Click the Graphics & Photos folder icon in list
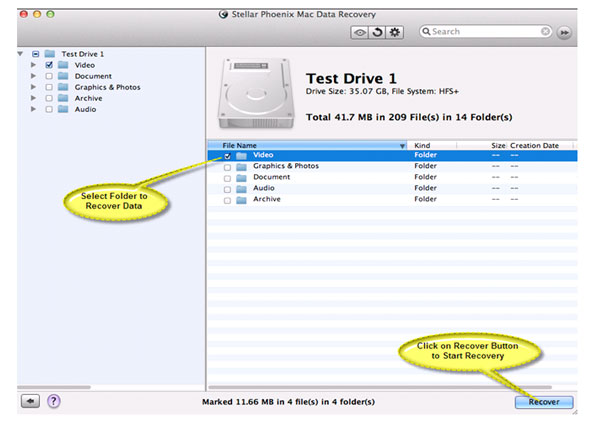The height and width of the screenshot is (421, 590). tap(241, 167)
